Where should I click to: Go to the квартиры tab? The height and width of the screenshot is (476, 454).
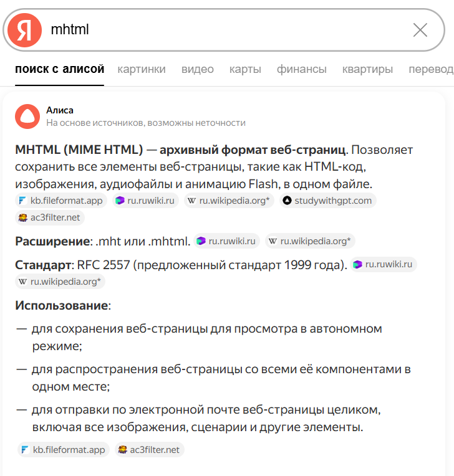coord(367,69)
